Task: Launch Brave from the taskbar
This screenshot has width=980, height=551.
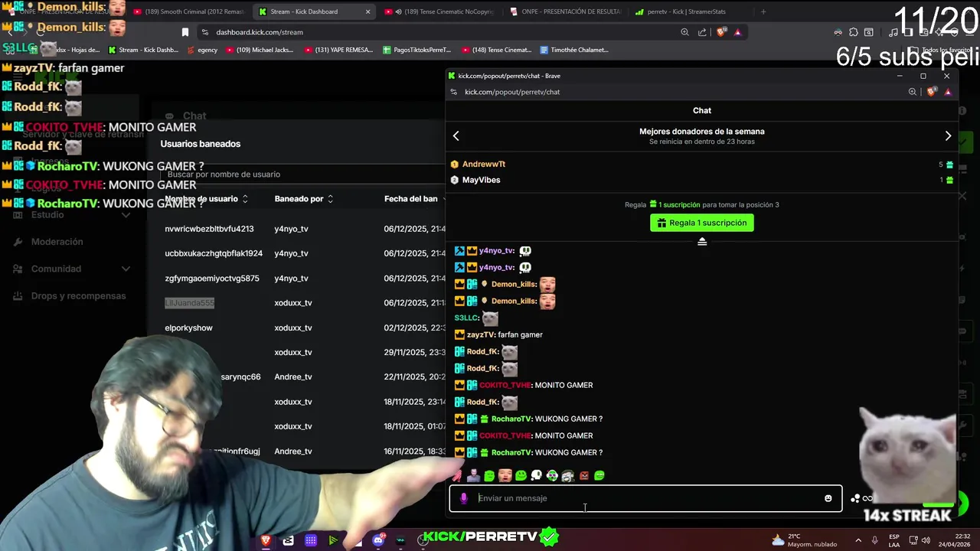Action: [x=266, y=540]
